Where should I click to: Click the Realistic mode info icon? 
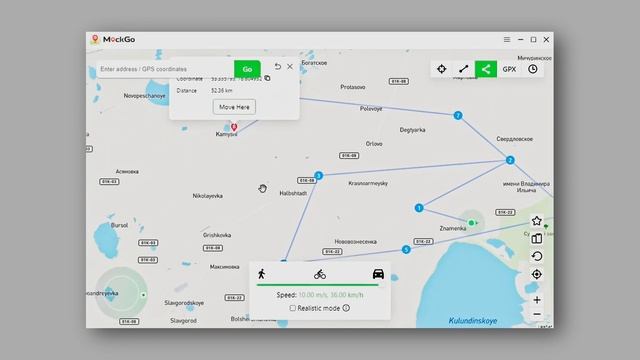coord(346,308)
